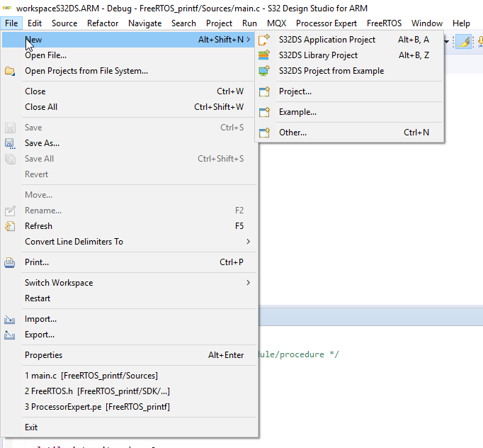Choose Example... in New submenu

coord(349,112)
